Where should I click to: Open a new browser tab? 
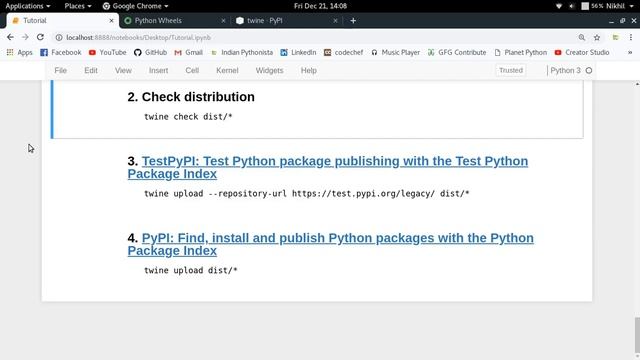tap(353, 20)
